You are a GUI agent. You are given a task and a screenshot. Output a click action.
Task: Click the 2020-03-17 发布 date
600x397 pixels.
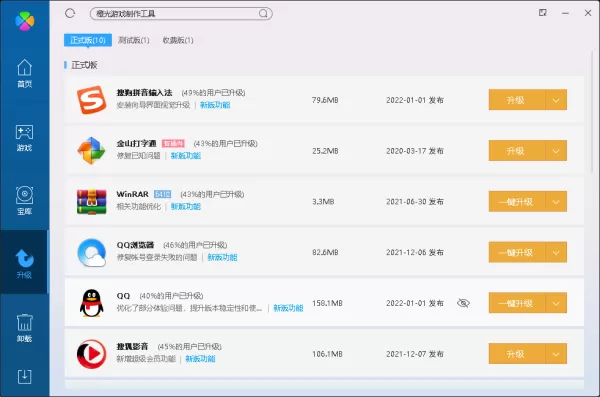(x=415, y=151)
